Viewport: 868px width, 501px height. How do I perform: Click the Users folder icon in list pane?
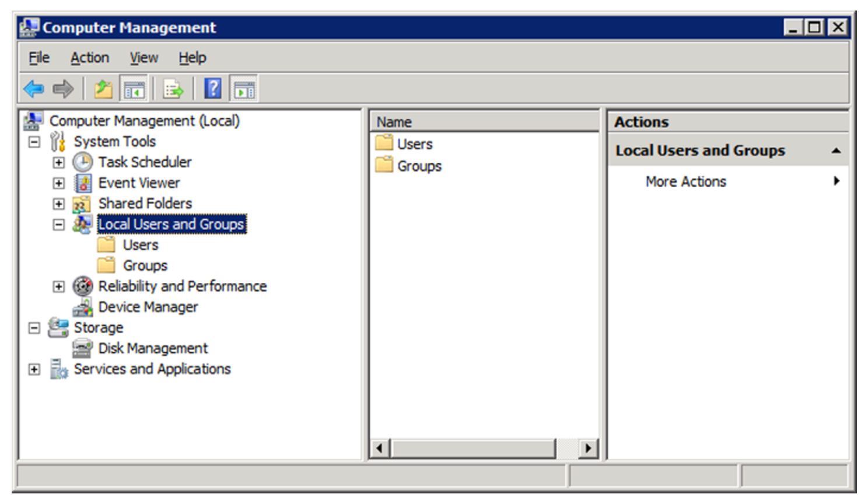tap(384, 143)
